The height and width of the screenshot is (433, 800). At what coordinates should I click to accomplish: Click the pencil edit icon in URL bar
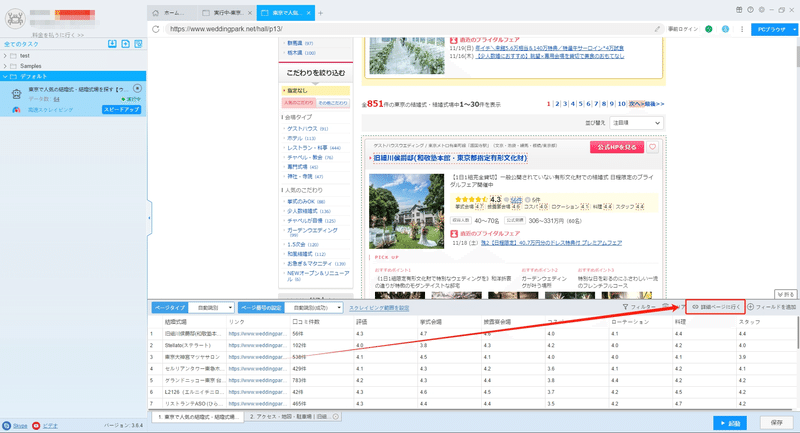[657, 29]
